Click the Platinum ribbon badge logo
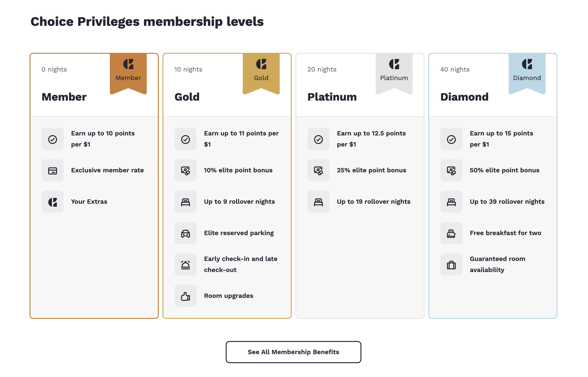Image resolution: width=588 pixels, height=377 pixels. tap(394, 64)
